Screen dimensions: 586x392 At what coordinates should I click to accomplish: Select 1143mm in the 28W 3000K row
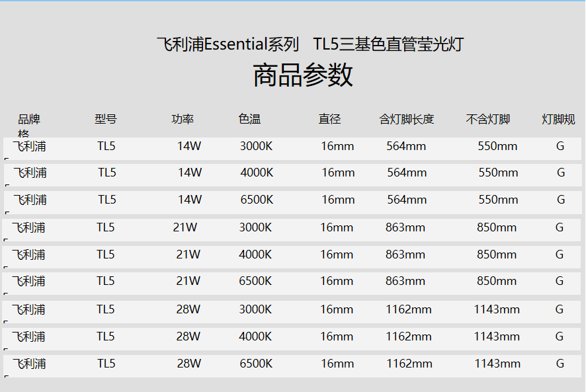tap(497, 309)
